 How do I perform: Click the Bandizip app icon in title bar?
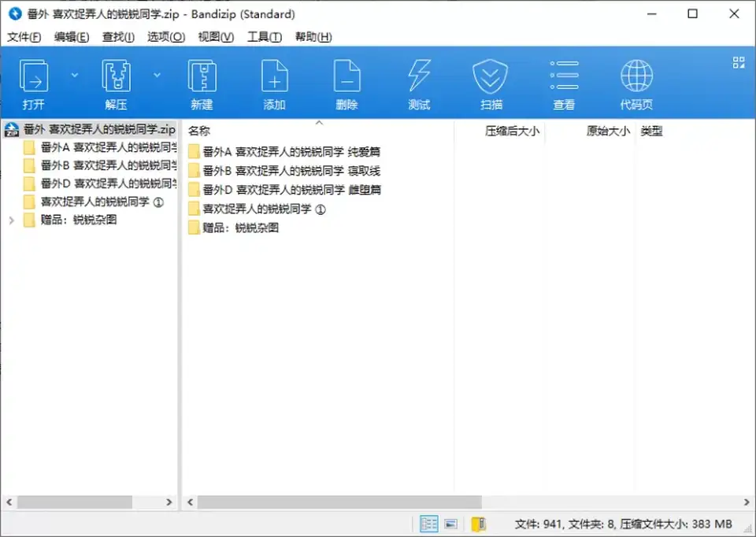[x=15, y=14]
